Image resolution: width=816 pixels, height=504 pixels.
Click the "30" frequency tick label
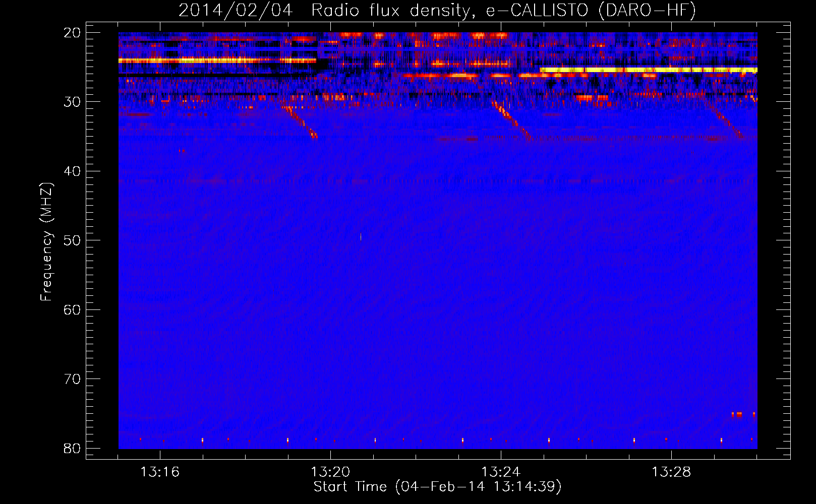73,102
